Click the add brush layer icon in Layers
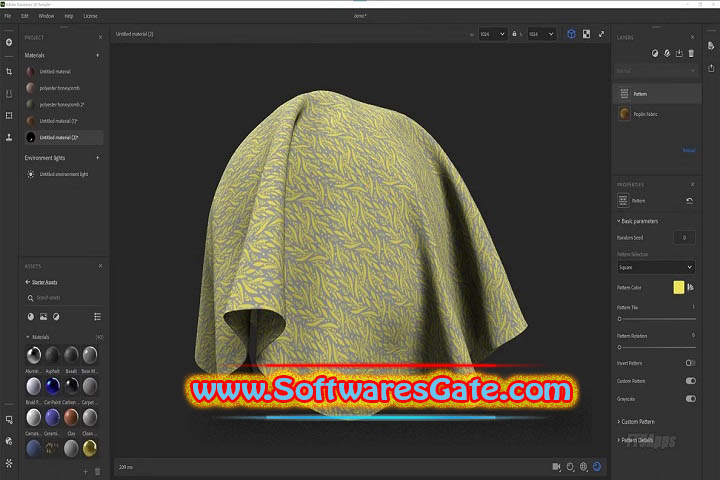This screenshot has width=720, height=480. [667, 53]
